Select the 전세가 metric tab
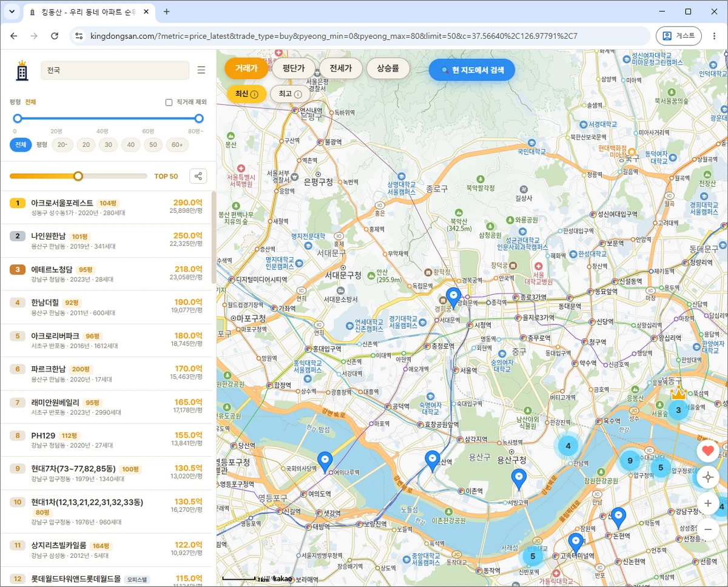The height and width of the screenshot is (587, 728). coord(341,69)
